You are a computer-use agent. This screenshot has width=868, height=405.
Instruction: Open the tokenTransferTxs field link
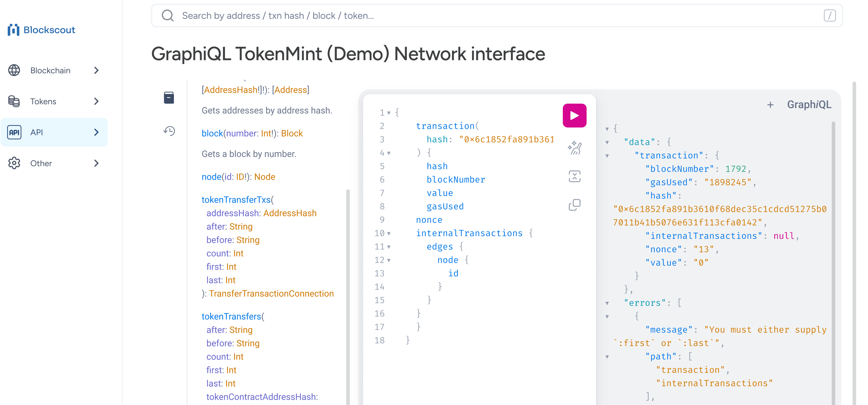pos(236,200)
